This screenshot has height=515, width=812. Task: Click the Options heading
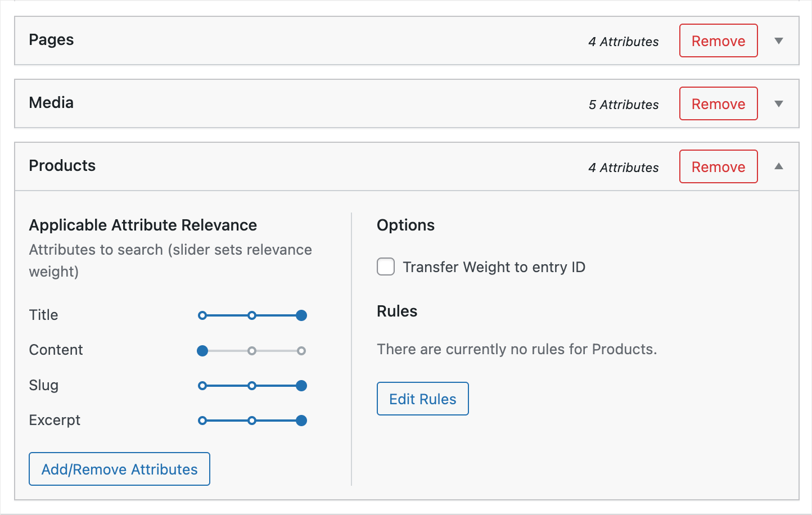point(405,225)
